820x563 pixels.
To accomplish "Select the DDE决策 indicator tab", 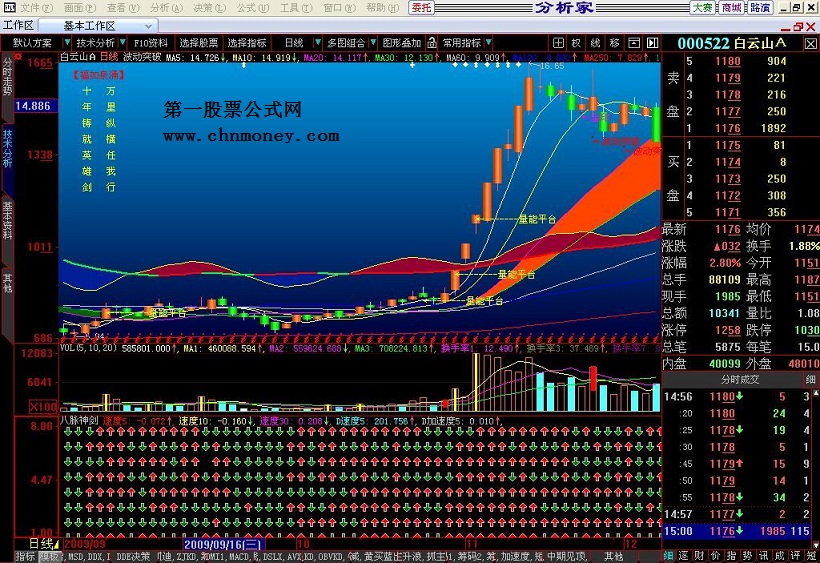I will pyautogui.click(x=133, y=557).
